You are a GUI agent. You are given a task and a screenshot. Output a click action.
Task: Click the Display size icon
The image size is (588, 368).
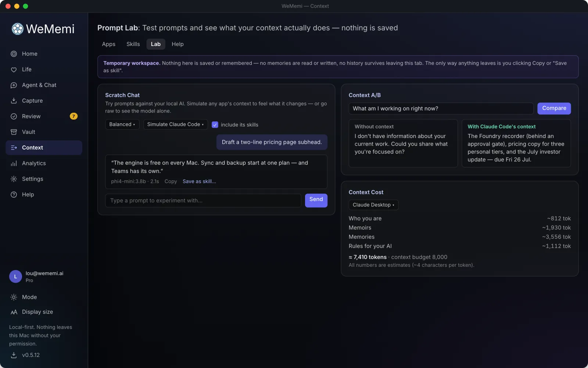tap(14, 312)
